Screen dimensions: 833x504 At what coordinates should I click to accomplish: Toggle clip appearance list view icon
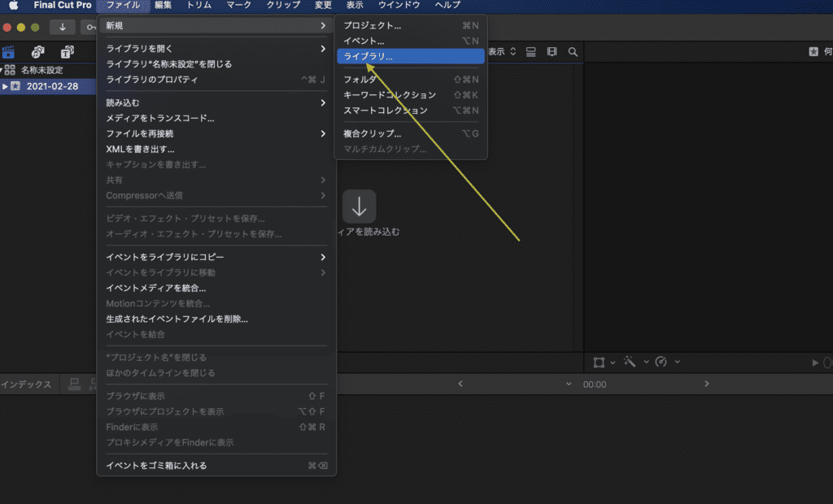coord(530,52)
